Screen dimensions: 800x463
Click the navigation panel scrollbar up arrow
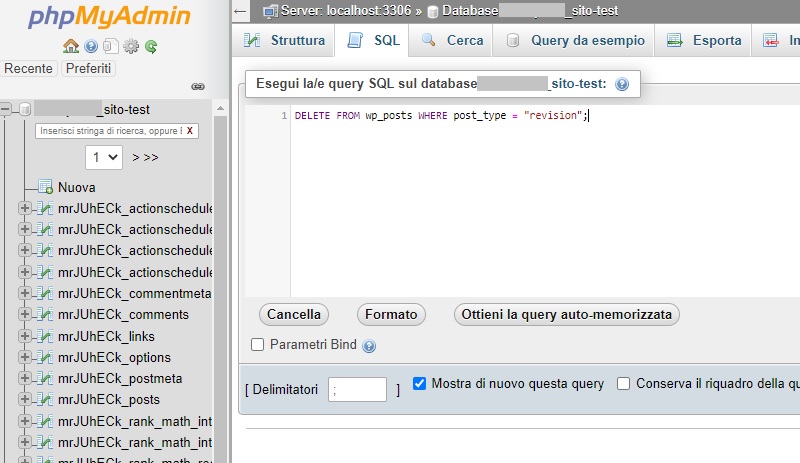pos(220,108)
